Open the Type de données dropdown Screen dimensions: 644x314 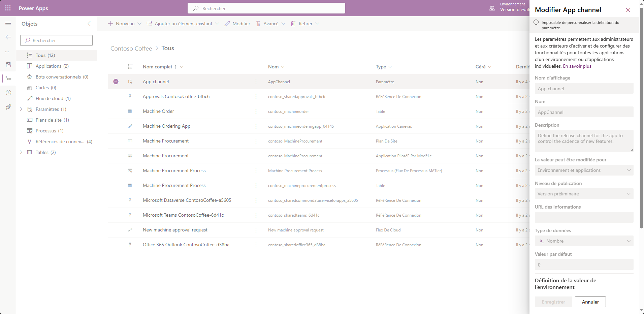(584, 241)
